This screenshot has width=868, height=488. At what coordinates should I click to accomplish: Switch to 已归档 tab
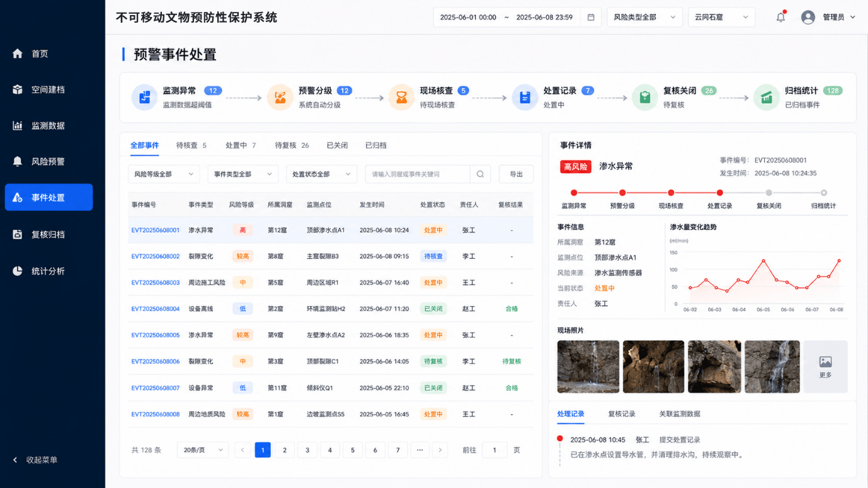point(376,145)
